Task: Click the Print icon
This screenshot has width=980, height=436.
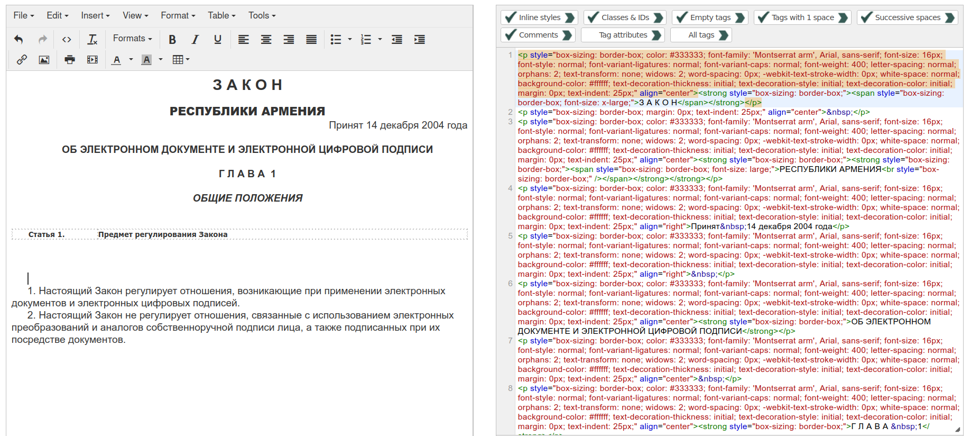Action: click(x=69, y=60)
